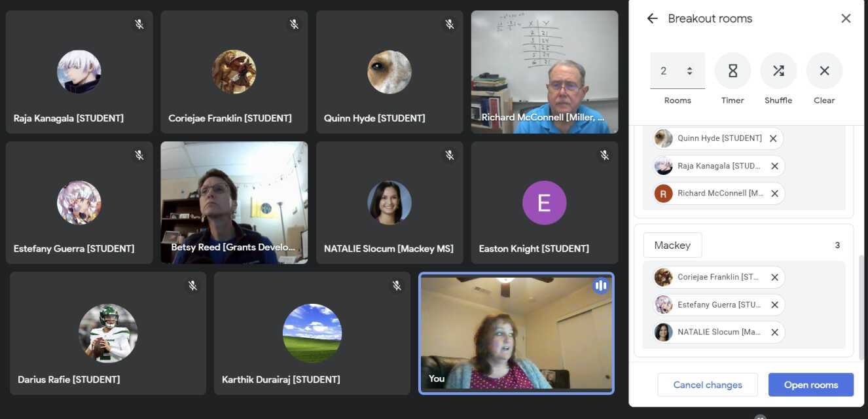Click the muted mic on Raja Kanagala's tile
This screenshot has width=868, height=419.
coord(139,24)
